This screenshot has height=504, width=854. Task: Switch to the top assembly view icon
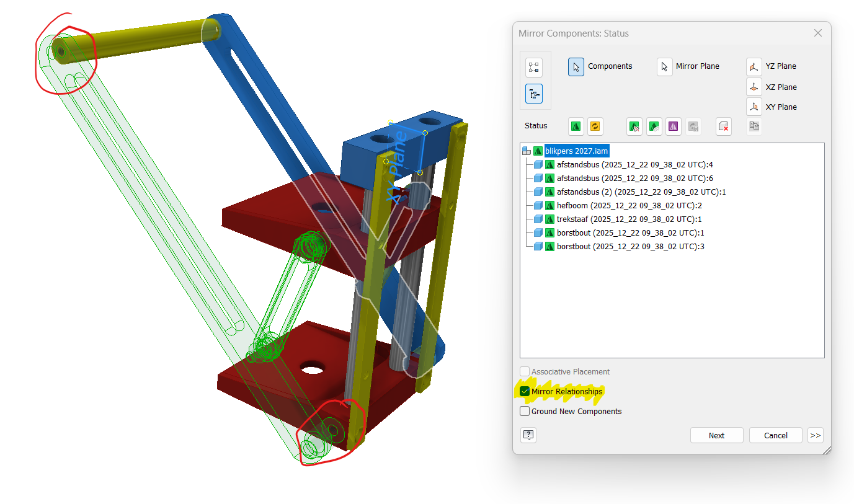pyautogui.click(x=534, y=68)
